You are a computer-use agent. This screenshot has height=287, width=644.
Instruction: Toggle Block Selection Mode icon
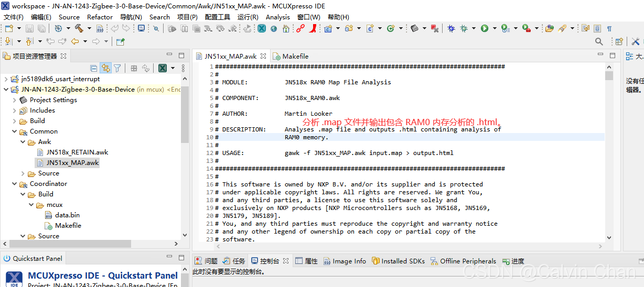pyautogui.click(x=597, y=28)
